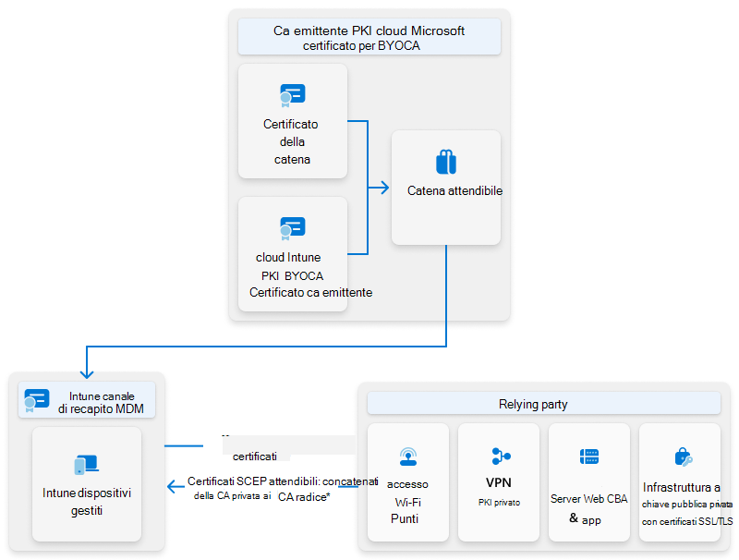This screenshot has height=560, width=739.
Task: Click the cloud Intune text line
Action: pos(288,258)
